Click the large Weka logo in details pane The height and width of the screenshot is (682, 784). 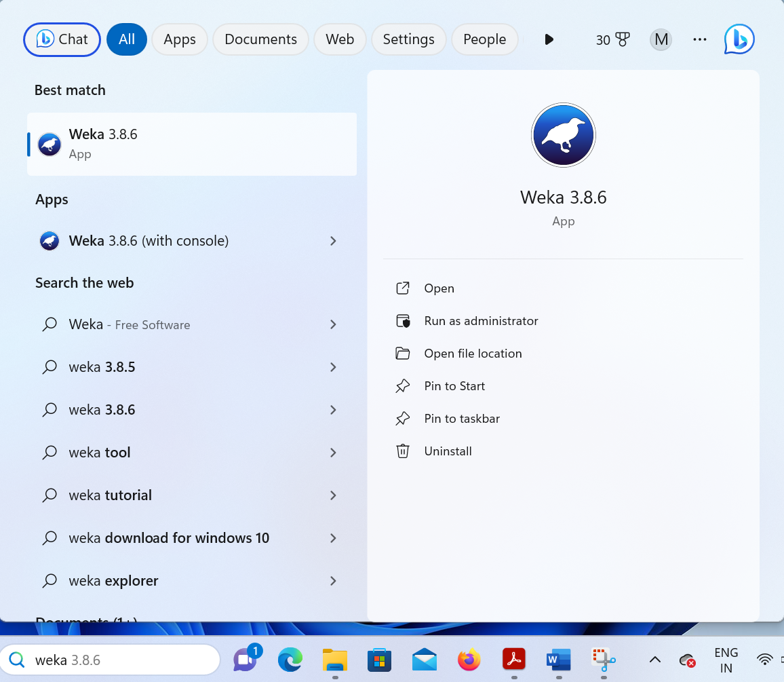tap(564, 135)
